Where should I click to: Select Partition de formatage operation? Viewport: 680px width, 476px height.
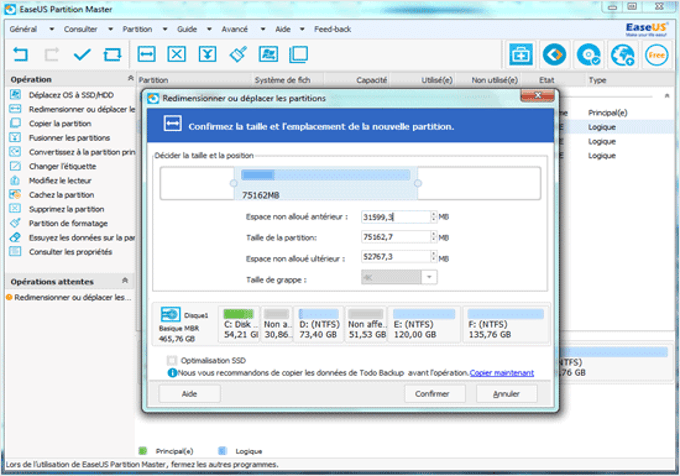(x=68, y=224)
